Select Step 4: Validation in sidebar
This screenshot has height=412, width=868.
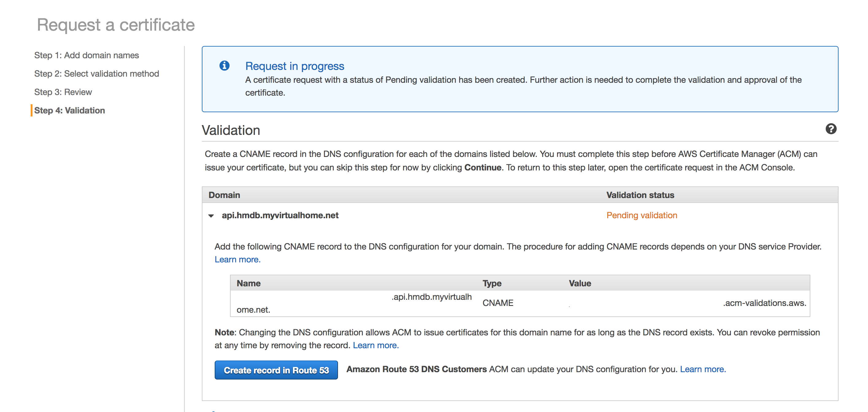69,110
